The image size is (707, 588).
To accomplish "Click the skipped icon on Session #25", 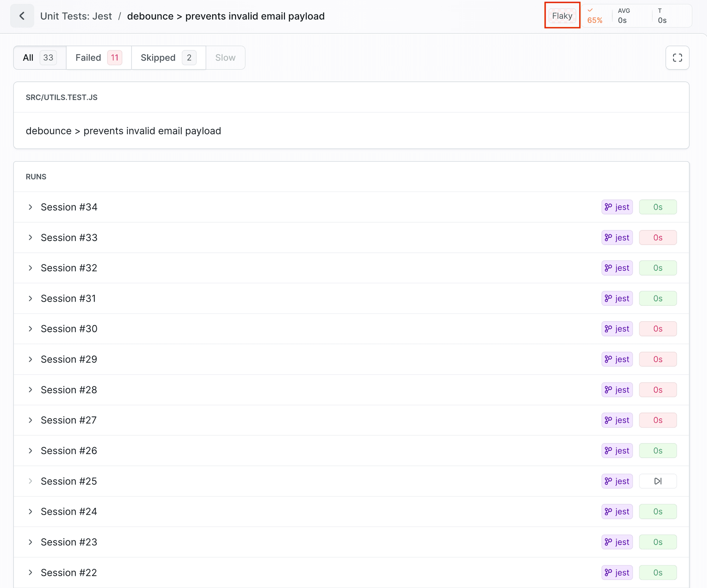I will [x=658, y=481].
